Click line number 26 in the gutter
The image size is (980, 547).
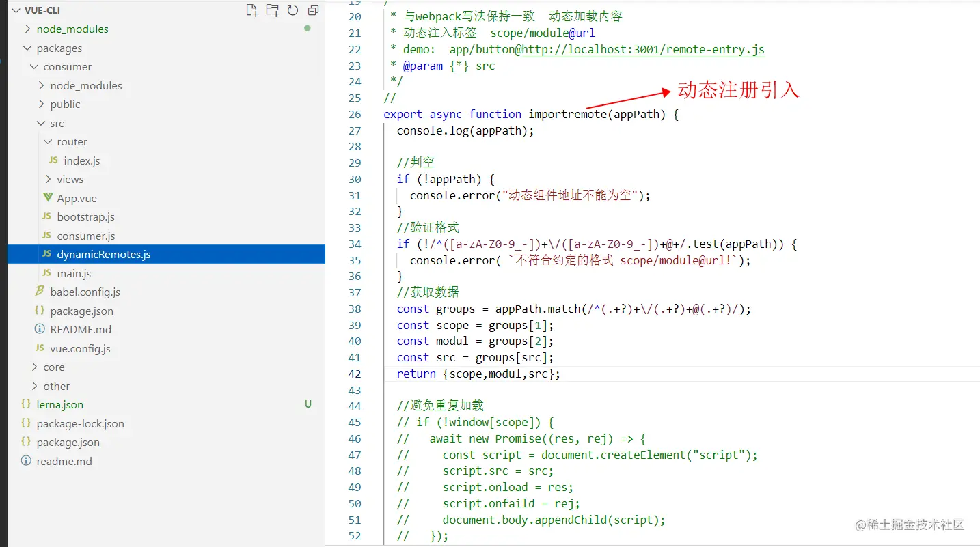coord(355,114)
